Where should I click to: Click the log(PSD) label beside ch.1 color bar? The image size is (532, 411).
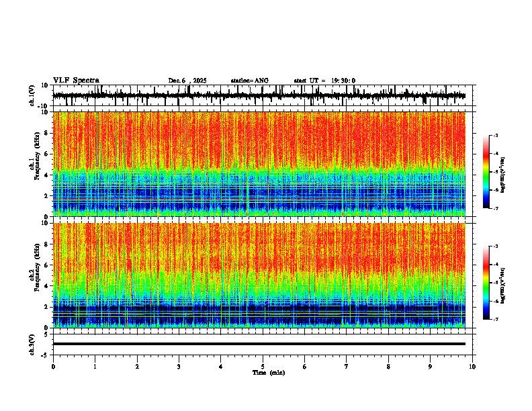tap(502, 175)
